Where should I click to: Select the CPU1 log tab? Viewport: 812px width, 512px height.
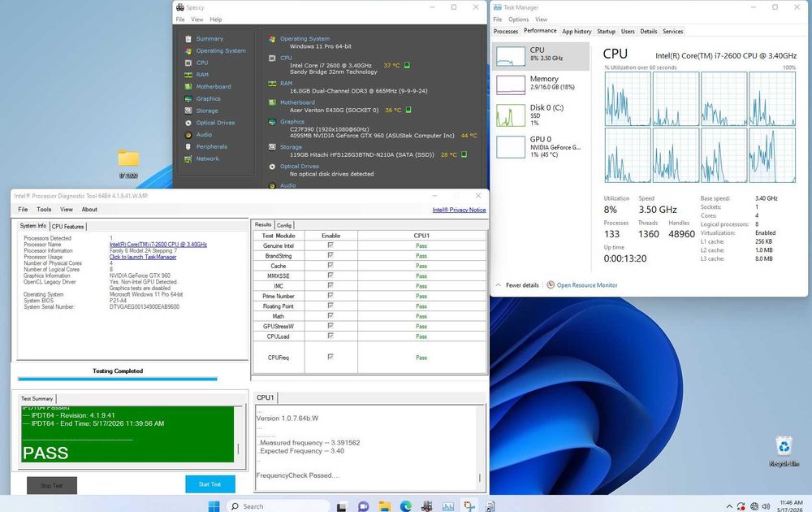(x=266, y=397)
